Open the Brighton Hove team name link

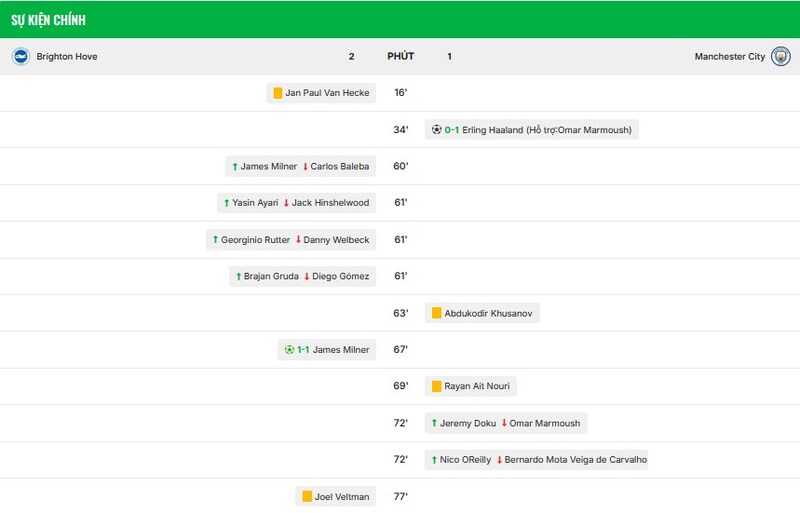(x=67, y=56)
